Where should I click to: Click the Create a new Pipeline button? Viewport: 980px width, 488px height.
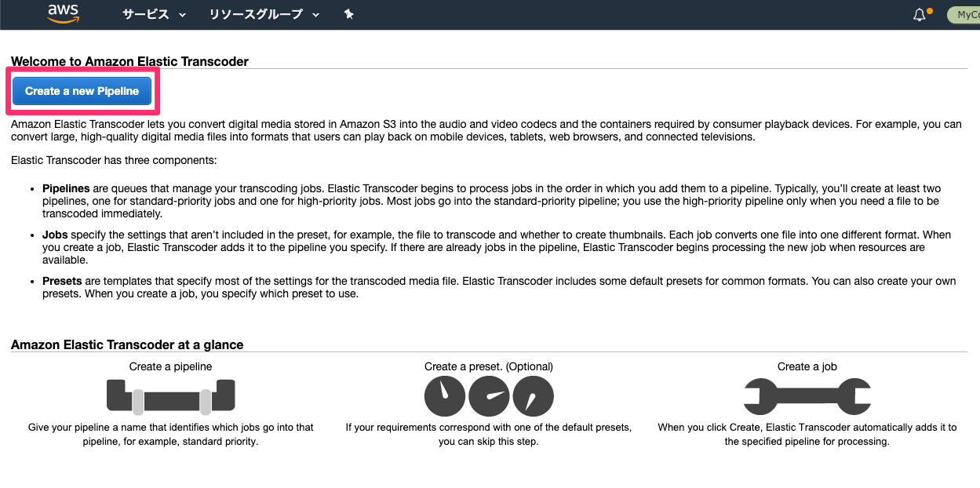(82, 91)
